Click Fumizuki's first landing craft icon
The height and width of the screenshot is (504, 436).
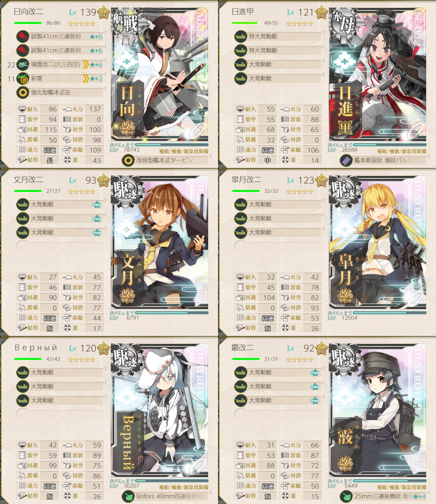coord(22,205)
